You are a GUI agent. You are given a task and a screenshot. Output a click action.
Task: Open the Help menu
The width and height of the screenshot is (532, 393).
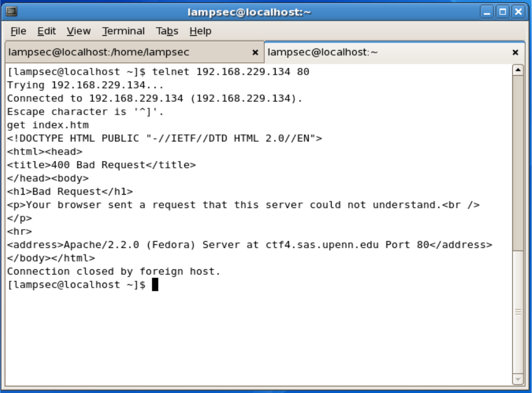point(200,31)
